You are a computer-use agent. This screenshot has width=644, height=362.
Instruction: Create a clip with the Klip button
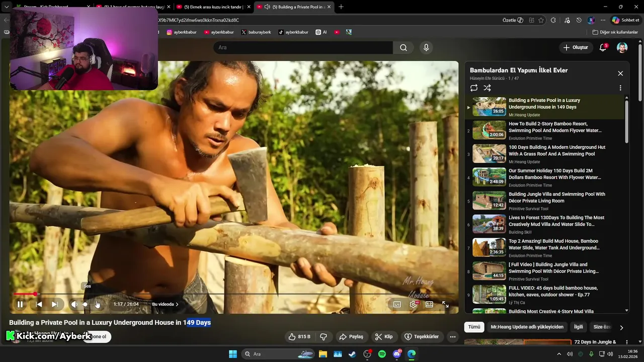384,337
